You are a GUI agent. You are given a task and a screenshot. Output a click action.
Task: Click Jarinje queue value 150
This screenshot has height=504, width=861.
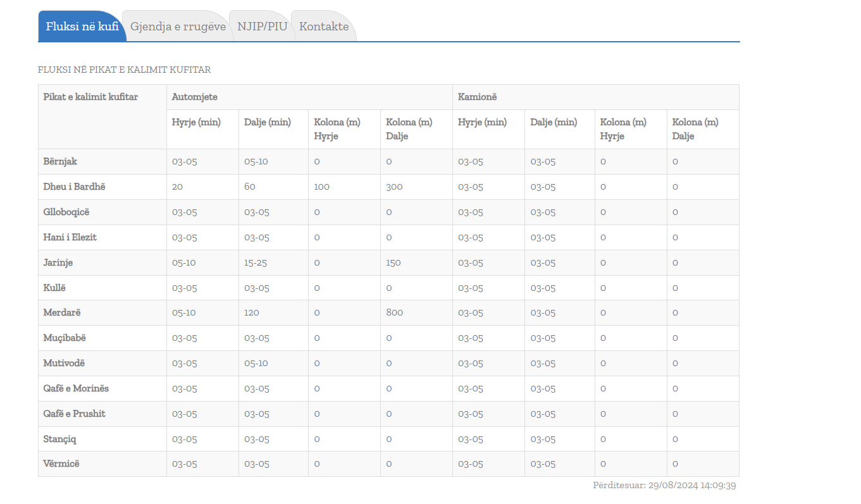[x=393, y=262]
